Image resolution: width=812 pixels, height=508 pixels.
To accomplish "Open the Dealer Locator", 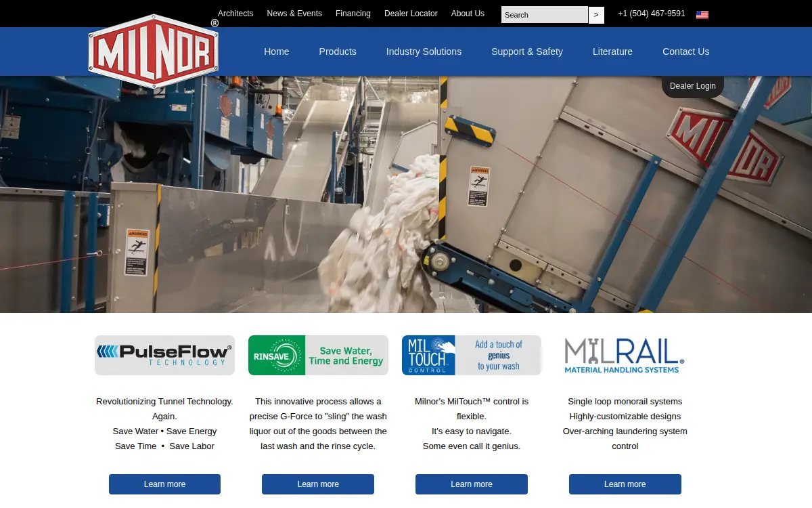I will point(411,14).
